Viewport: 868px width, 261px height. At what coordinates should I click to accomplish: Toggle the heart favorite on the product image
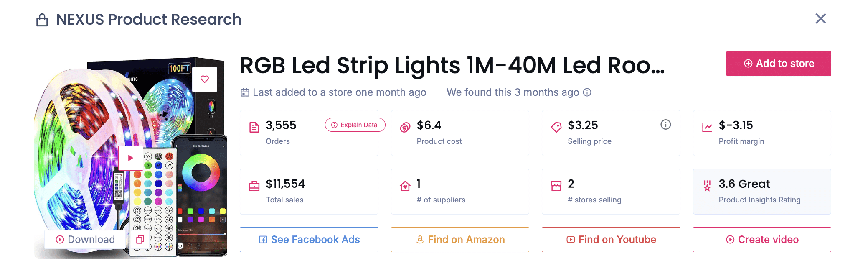coord(204,79)
